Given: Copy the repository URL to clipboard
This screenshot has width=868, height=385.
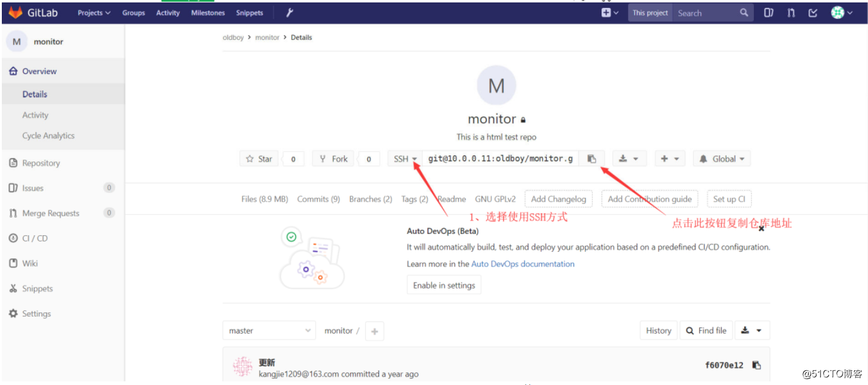Looking at the screenshot, I should coord(591,159).
